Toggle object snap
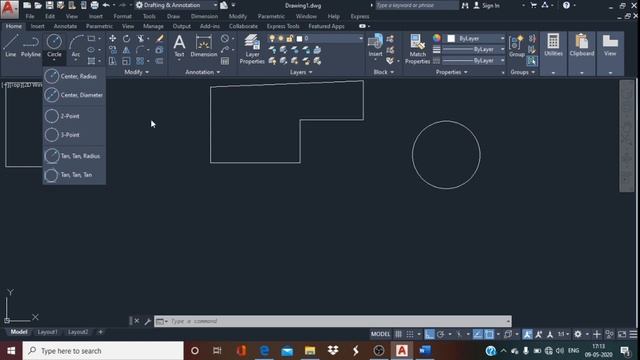The height and width of the screenshot is (360, 640). point(489,334)
